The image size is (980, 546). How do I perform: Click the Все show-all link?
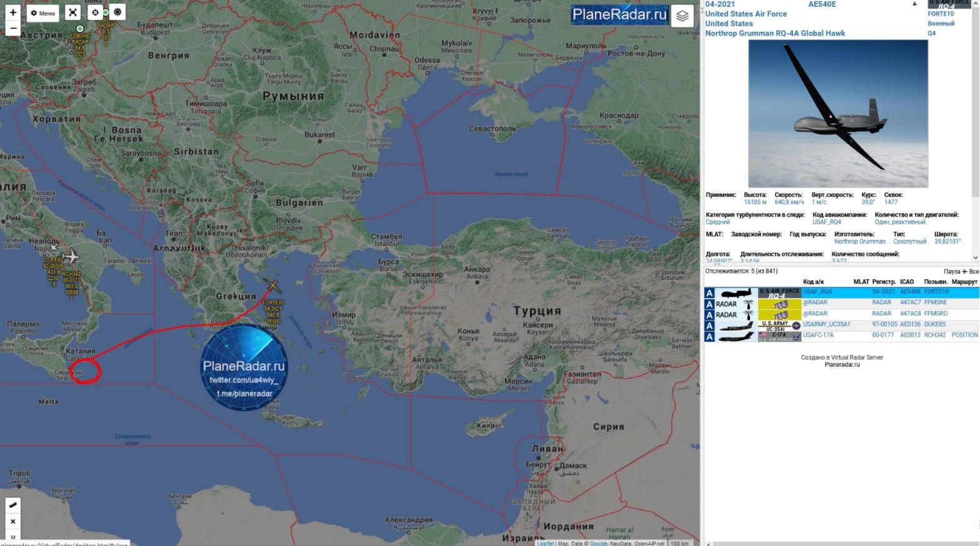click(x=974, y=272)
